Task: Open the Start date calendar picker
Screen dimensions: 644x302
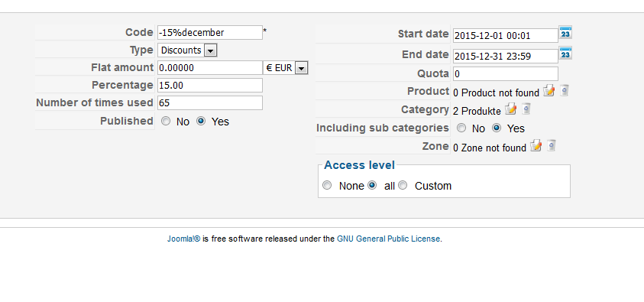Action: (565, 32)
